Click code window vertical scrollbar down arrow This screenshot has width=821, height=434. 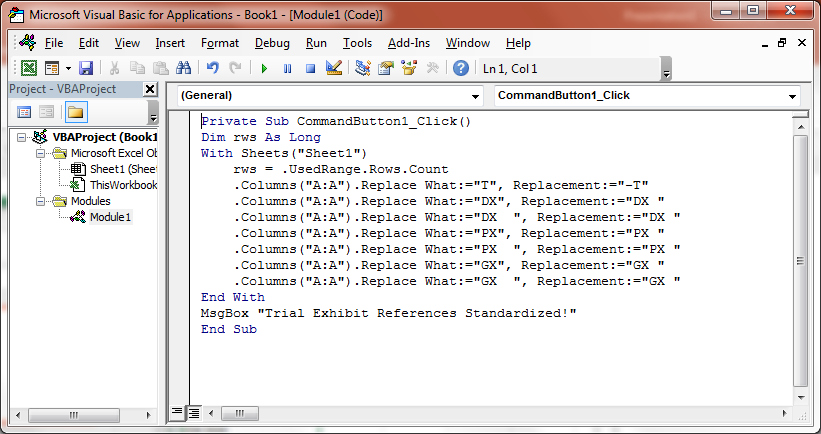801,397
